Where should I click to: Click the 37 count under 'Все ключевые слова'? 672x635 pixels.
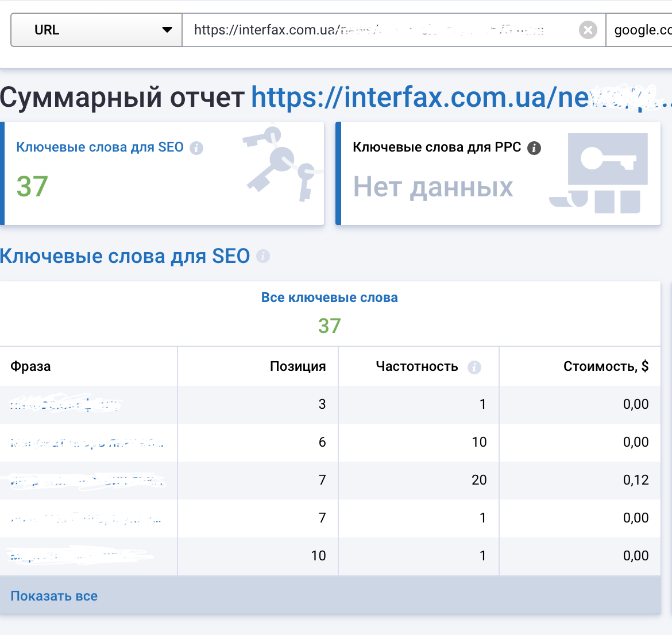coord(329,326)
